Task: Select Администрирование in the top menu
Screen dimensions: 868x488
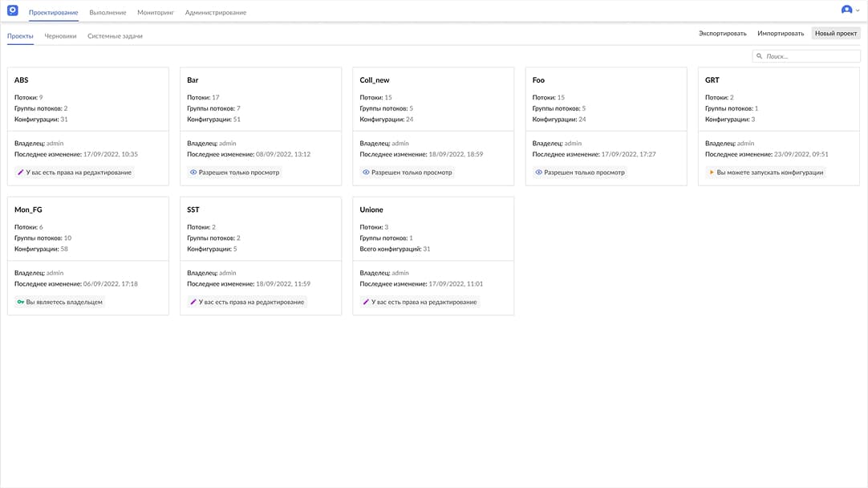Action: click(x=214, y=12)
